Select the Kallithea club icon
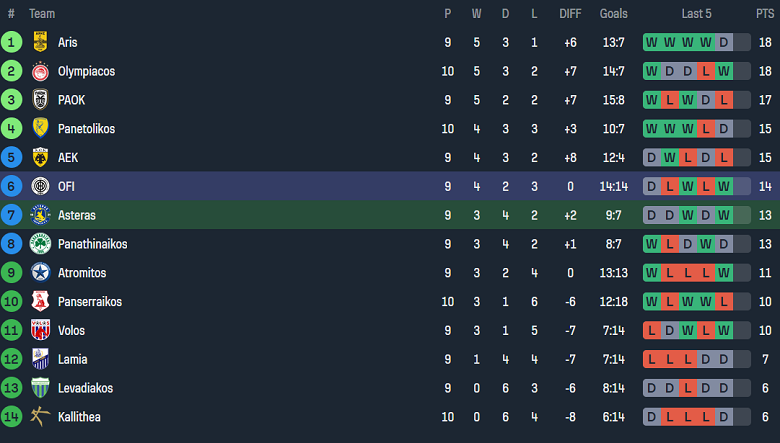The width and height of the screenshot is (780, 443). (41, 417)
